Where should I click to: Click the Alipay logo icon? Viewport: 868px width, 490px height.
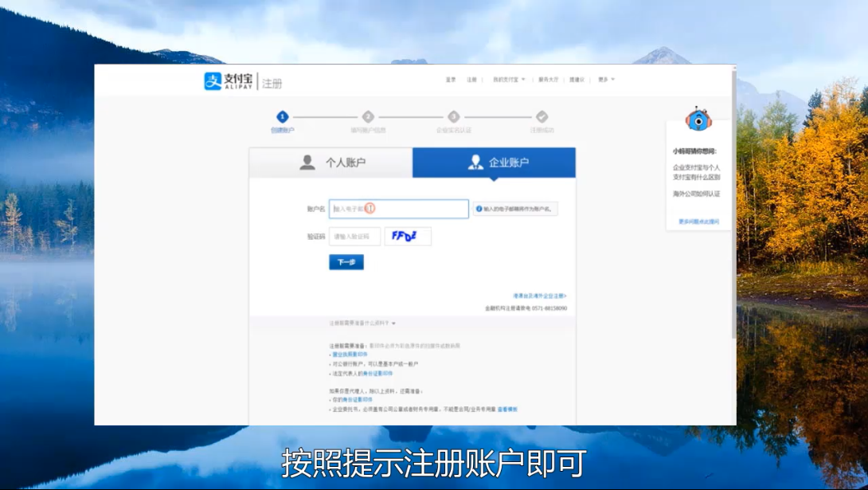(213, 81)
